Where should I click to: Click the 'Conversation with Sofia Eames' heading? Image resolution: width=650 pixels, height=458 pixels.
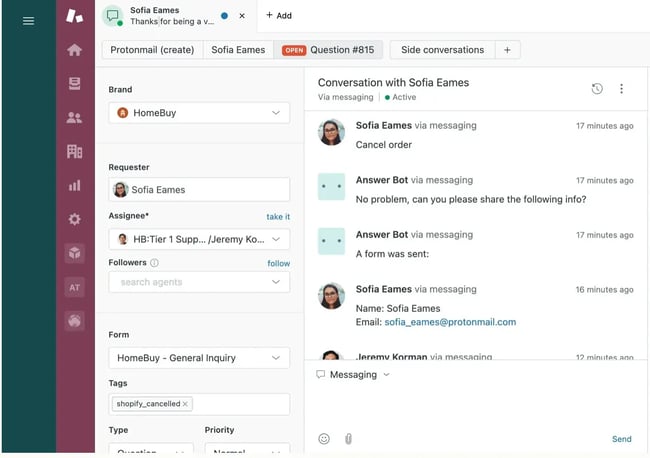[x=393, y=82]
